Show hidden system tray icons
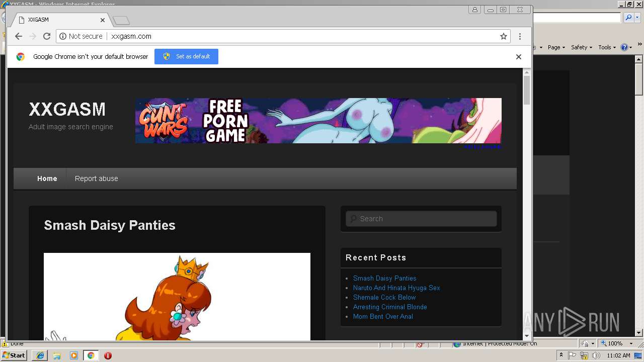The height and width of the screenshot is (362, 644). [x=561, y=355]
